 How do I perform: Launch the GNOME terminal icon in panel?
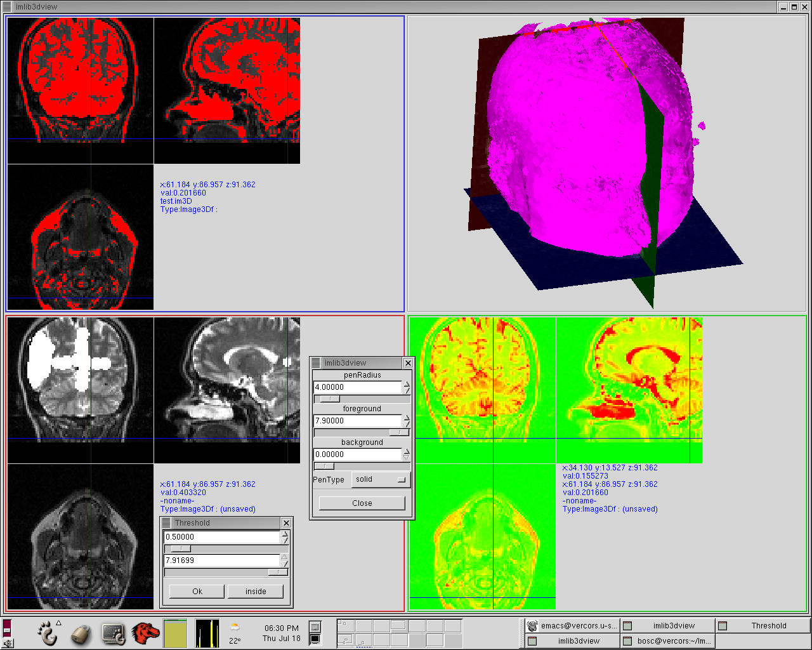click(113, 633)
